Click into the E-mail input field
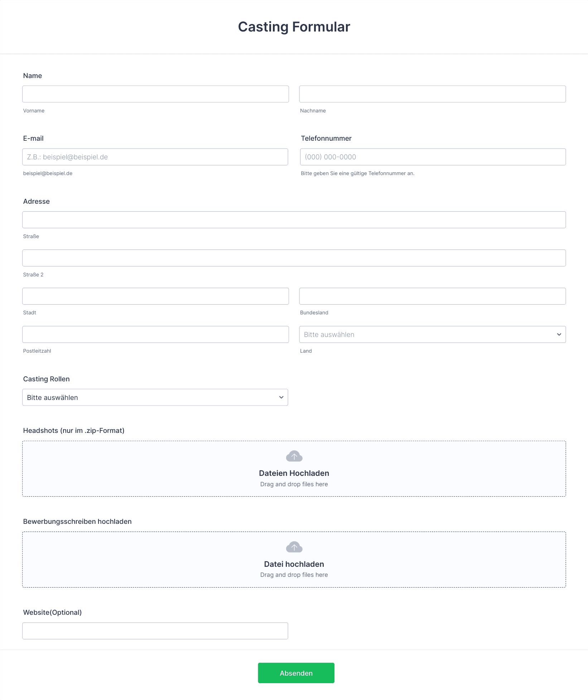Screen dimensions: 588x700 point(155,157)
